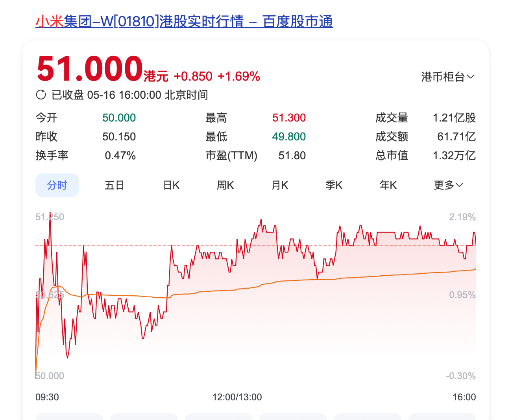Click the 换手率 value 0.47%
This screenshot has height=420, width=521.
click(120, 155)
